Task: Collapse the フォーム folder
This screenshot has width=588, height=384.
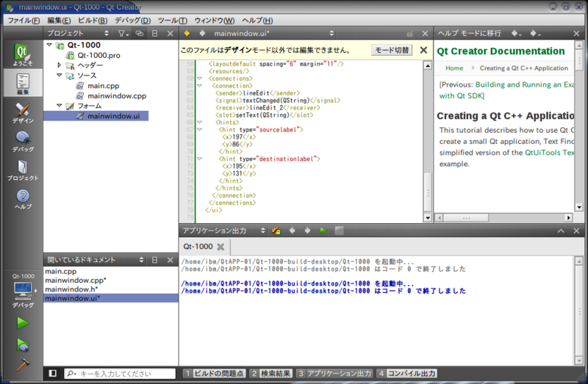Action: click(x=60, y=106)
